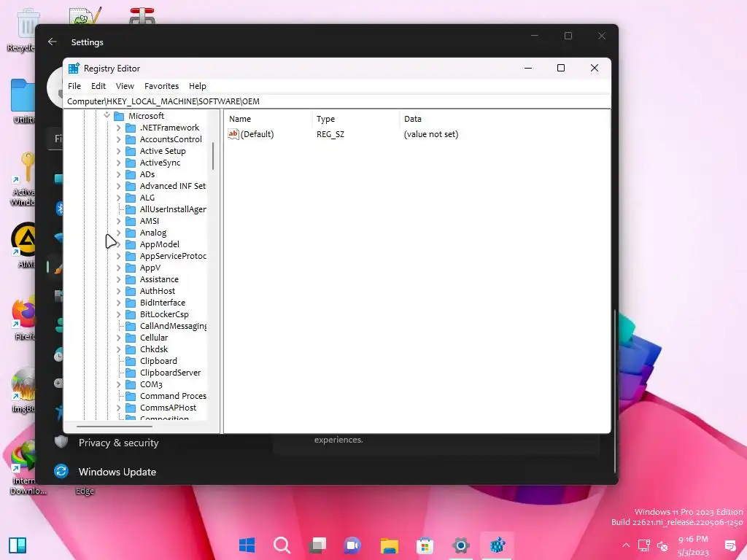Image resolution: width=747 pixels, height=560 pixels.
Task: Show hidden system tray icons
Action: (626, 545)
